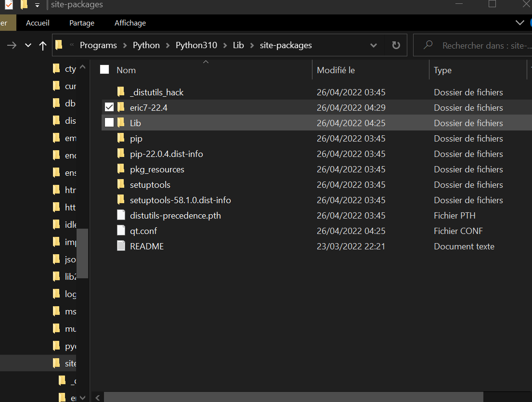Click the horizontal scrollbar thumb at bottom

tap(294, 397)
